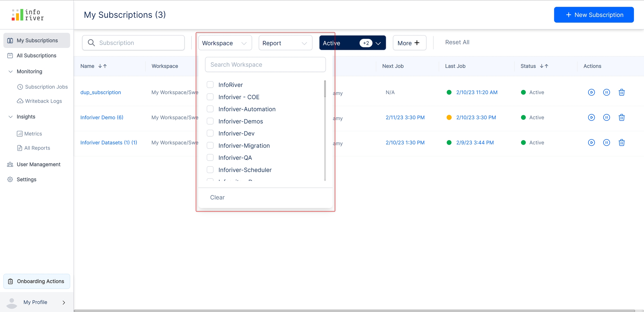Open the Inforiver Demo (6) subscription link
This screenshot has height=312, width=644.
[102, 117]
